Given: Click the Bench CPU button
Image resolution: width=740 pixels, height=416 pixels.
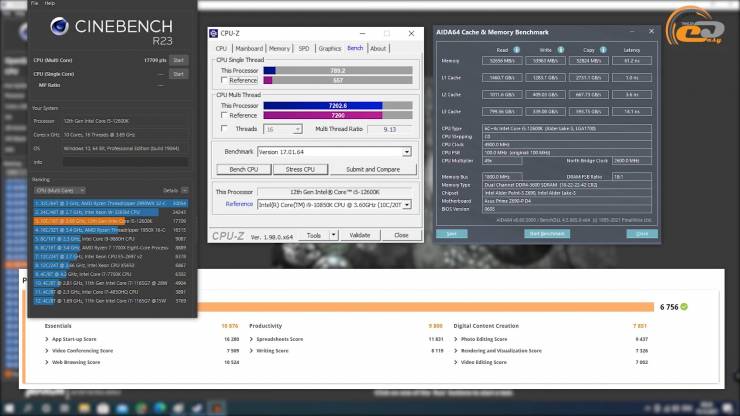Looking at the screenshot, I should pos(244,170).
